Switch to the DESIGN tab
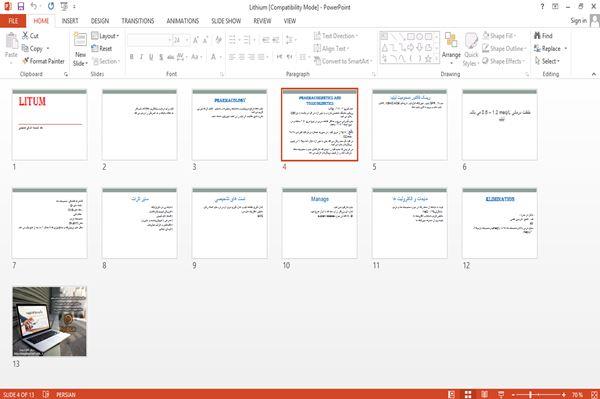 [100, 21]
